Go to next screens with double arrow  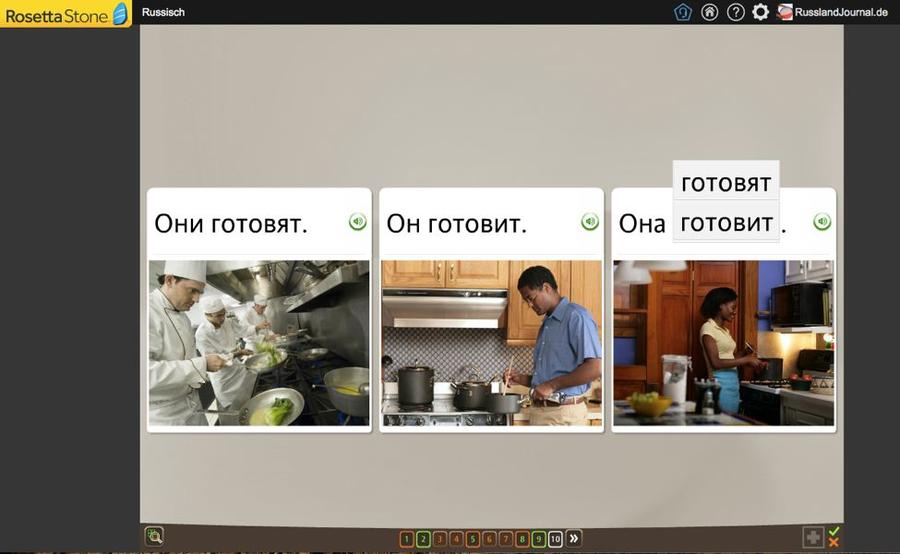[x=574, y=539]
